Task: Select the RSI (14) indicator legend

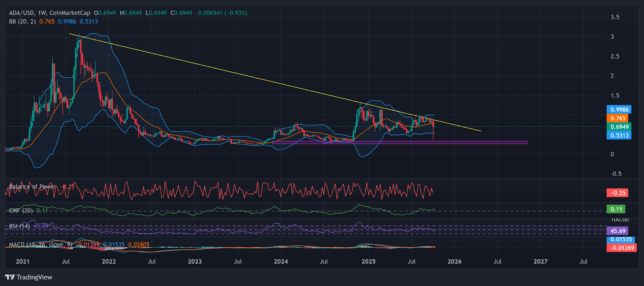Action: tap(19, 226)
